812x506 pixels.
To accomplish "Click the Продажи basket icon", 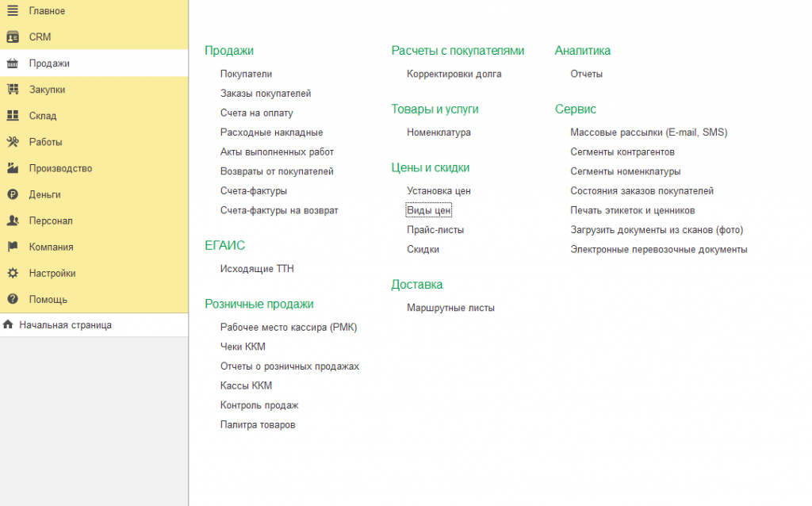I will [x=13, y=63].
